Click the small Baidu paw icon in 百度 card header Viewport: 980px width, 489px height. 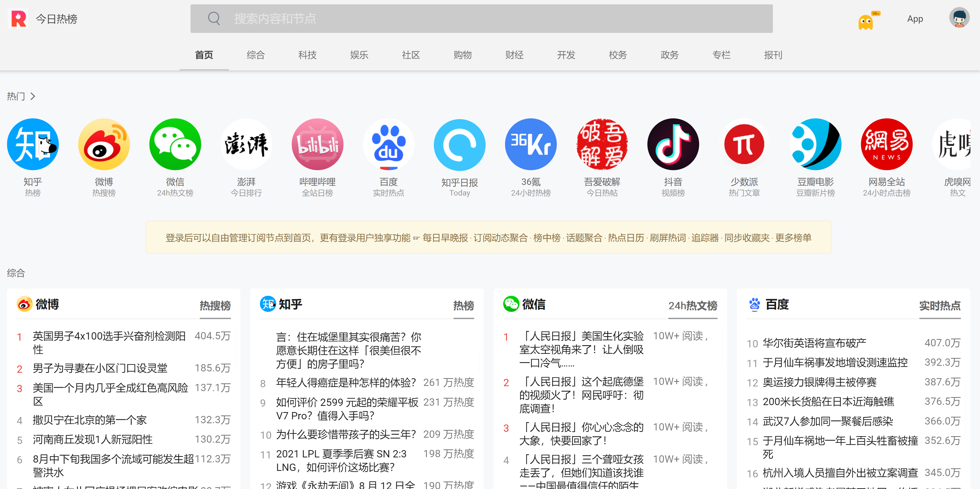[754, 304]
